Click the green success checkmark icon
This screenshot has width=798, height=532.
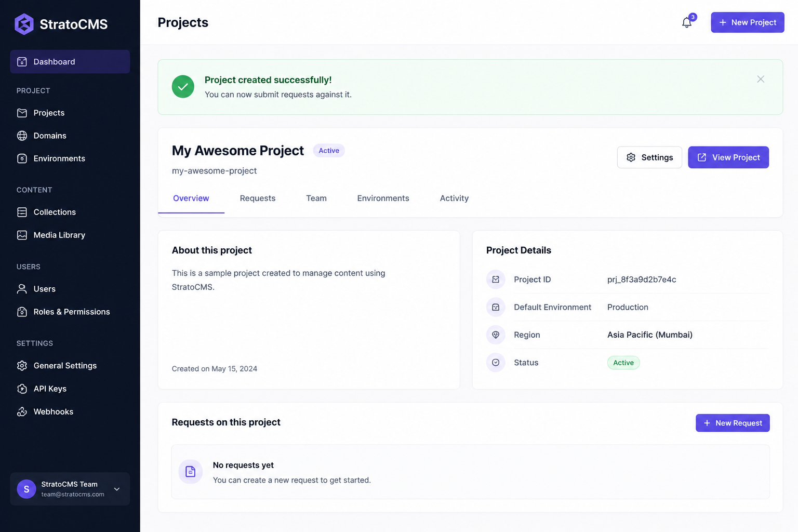[183, 87]
